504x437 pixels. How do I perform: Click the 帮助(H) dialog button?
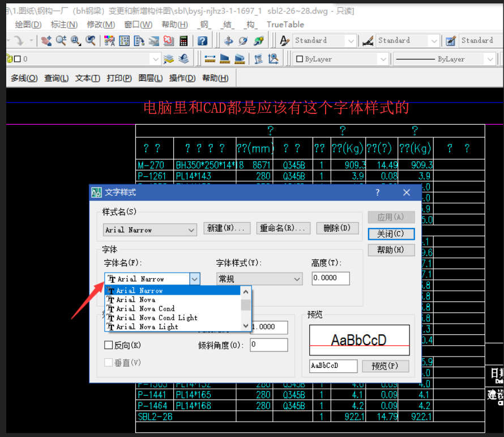click(391, 250)
